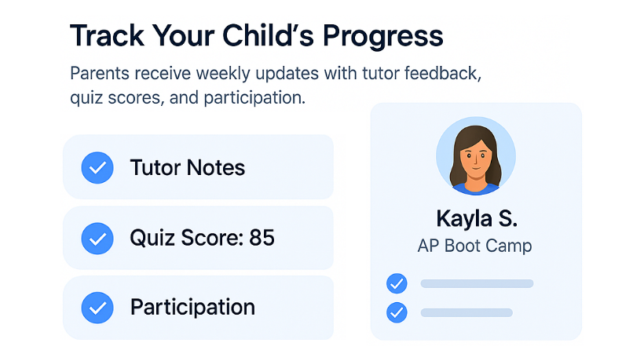Click the longer placeholder bar in Kayla's card
Viewport: 644px width, 361px height.
tap(477, 283)
